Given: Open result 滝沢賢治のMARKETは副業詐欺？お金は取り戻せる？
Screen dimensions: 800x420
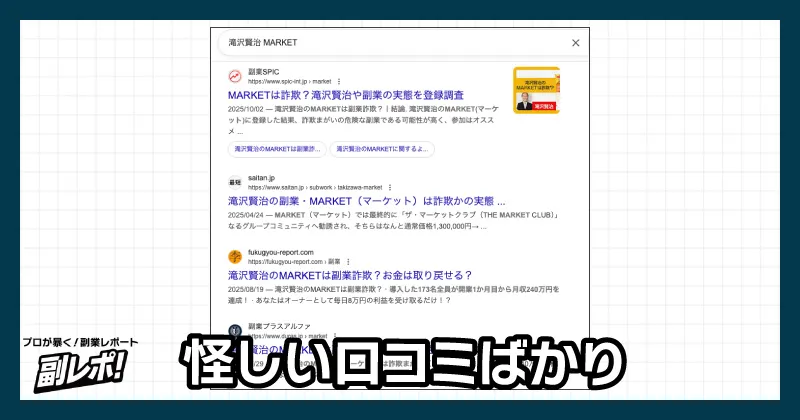Looking at the screenshot, I should (350, 276).
